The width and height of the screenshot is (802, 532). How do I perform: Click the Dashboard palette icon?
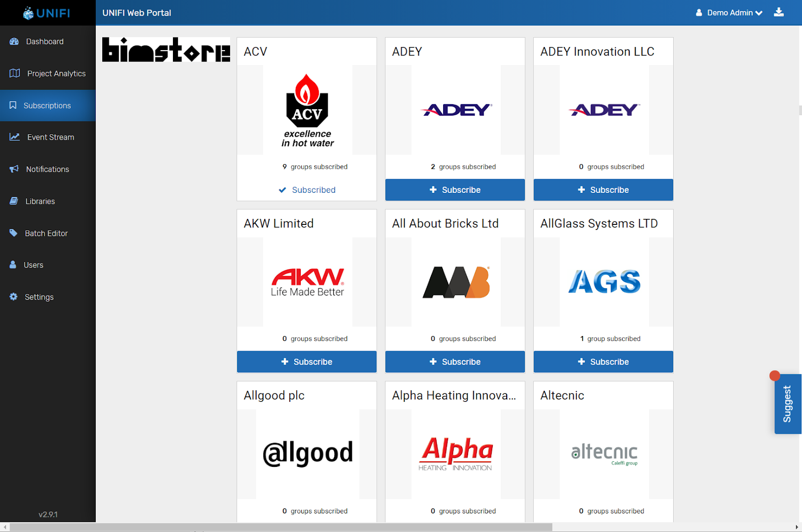click(14, 42)
